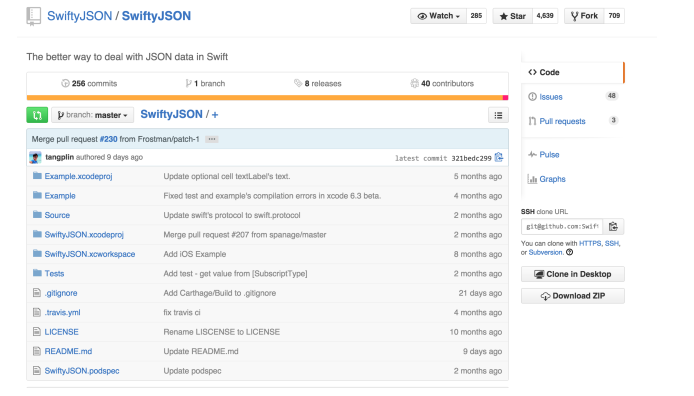694x396 pixels.
Task: Open the README.md file
Action: (x=68, y=351)
